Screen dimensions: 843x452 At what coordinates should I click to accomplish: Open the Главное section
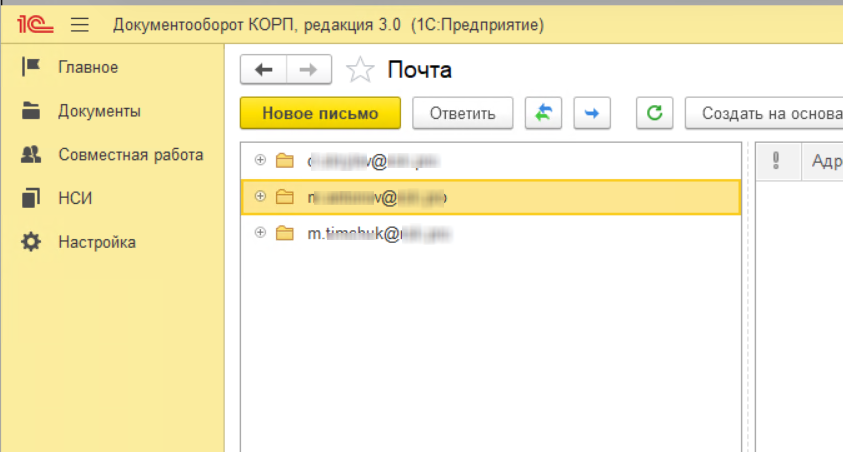coord(88,67)
